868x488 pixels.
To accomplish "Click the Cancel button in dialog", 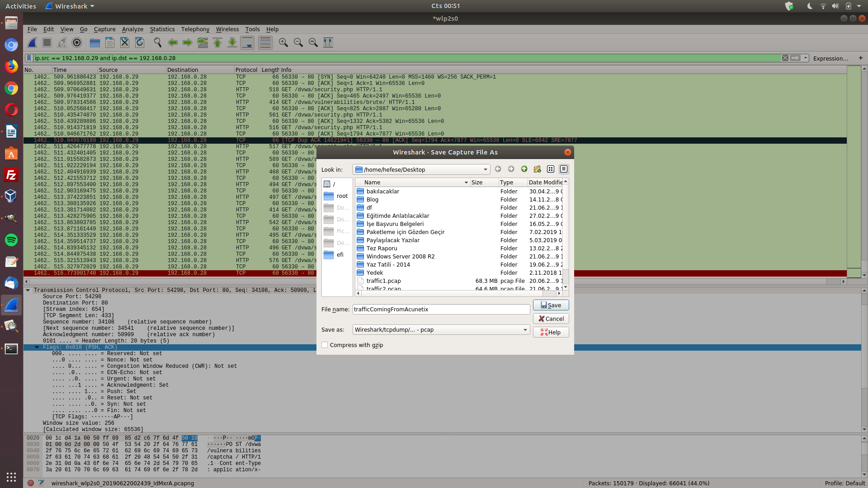I will click(x=550, y=319).
